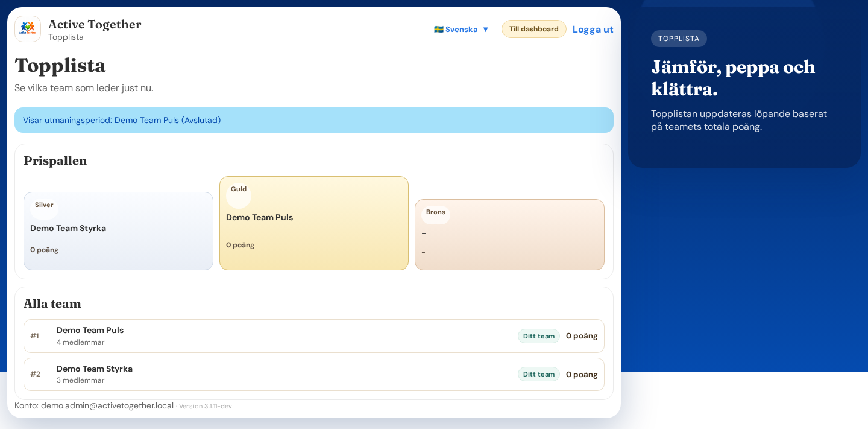
Task: Click the Guld badge on podium
Action: [x=239, y=189]
